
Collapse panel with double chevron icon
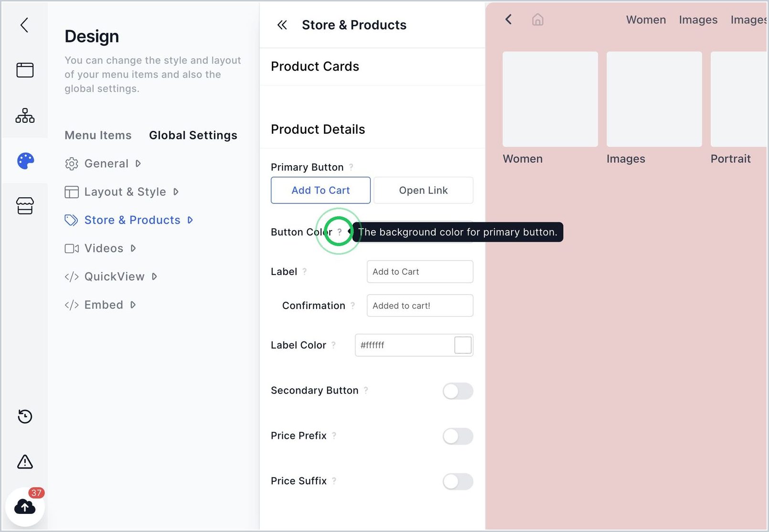tap(282, 25)
